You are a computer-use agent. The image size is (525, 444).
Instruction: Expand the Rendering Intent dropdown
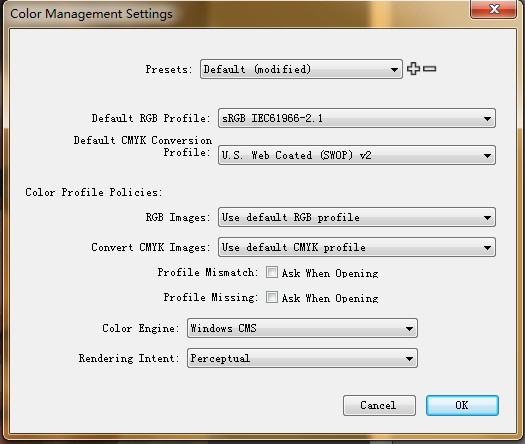pos(302,358)
